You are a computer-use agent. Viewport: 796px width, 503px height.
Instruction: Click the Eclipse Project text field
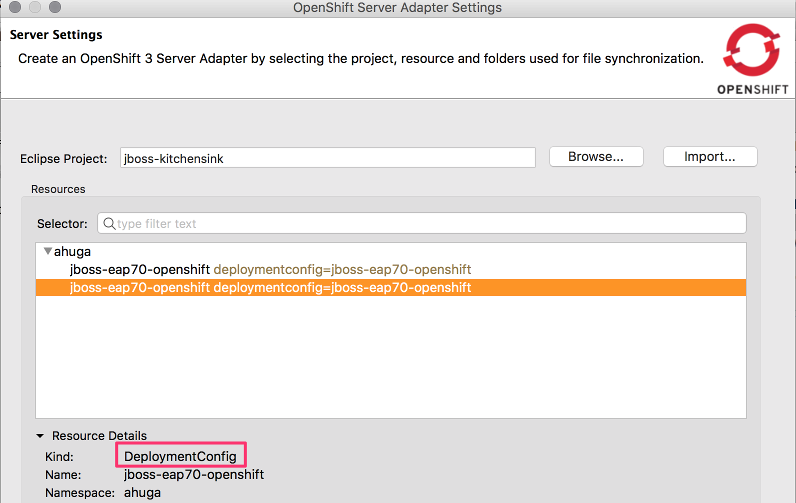point(327,158)
